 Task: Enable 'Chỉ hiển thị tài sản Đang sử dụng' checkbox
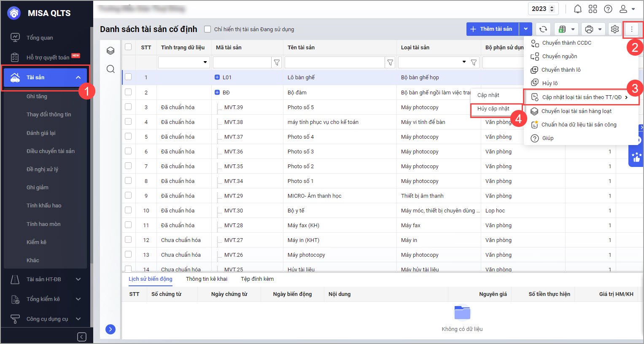point(207,29)
